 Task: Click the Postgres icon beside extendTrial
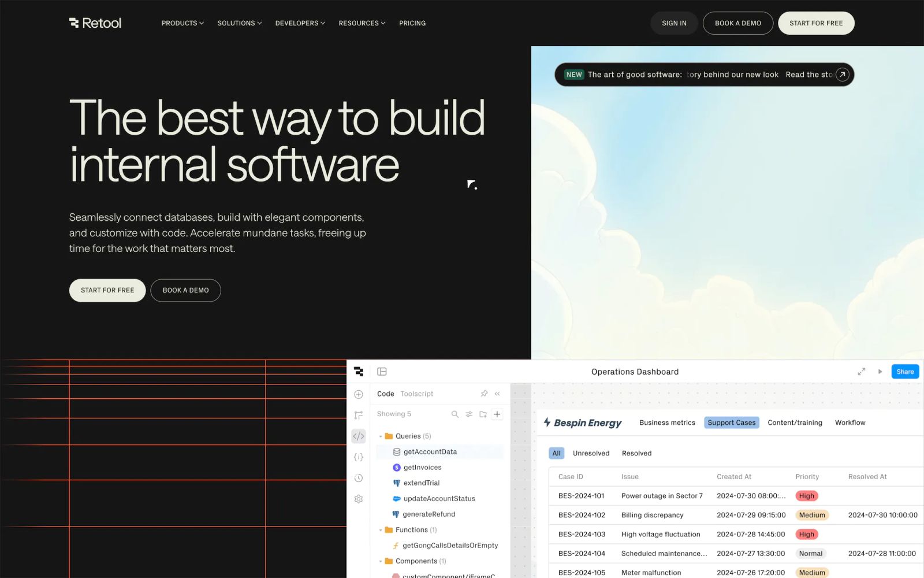coord(397,483)
